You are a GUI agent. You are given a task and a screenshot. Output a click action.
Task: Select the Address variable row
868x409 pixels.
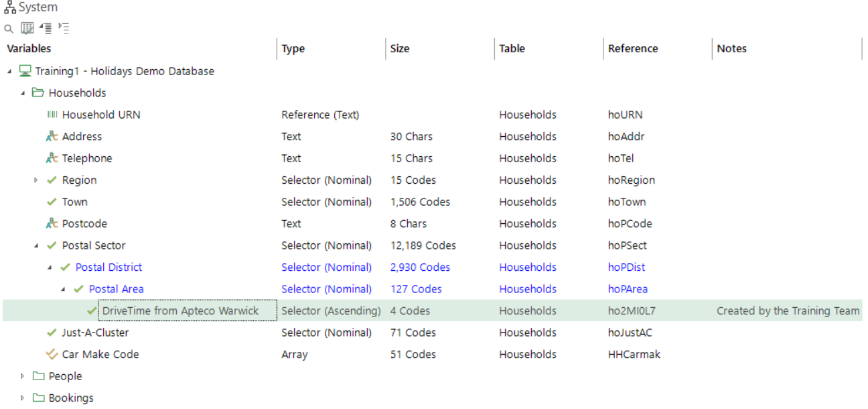point(432,136)
